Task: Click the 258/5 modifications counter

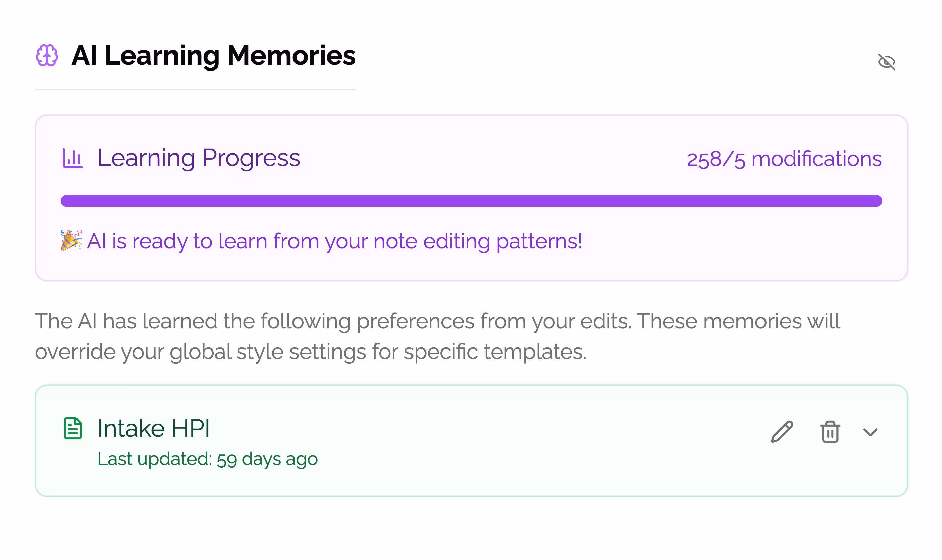Action: [784, 159]
